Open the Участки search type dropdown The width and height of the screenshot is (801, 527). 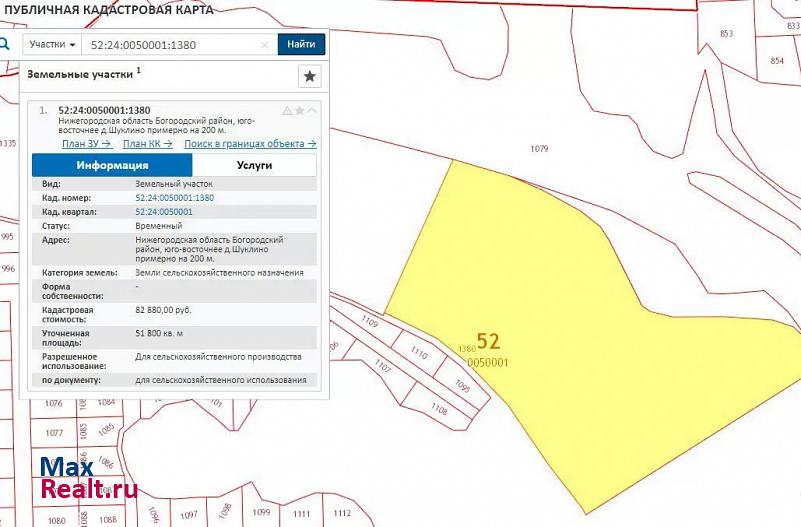point(52,45)
